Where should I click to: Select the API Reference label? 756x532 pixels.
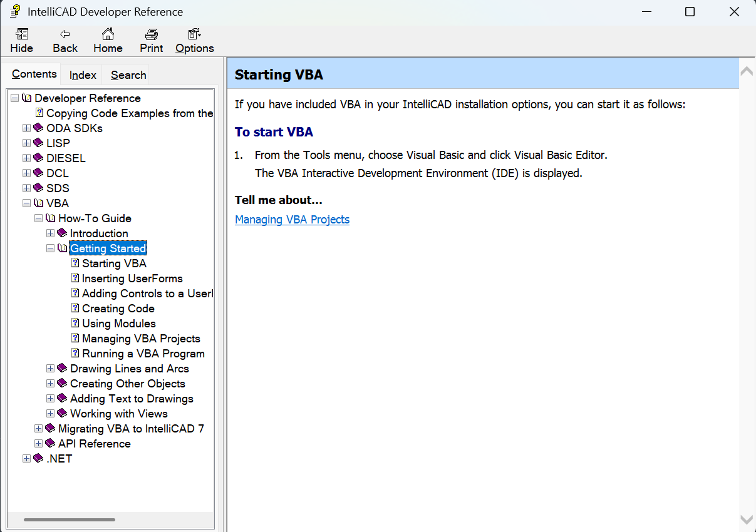pos(95,444)
